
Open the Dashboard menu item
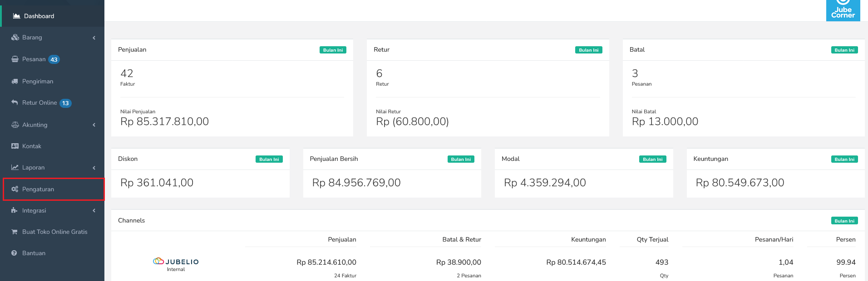coord(52,16)
